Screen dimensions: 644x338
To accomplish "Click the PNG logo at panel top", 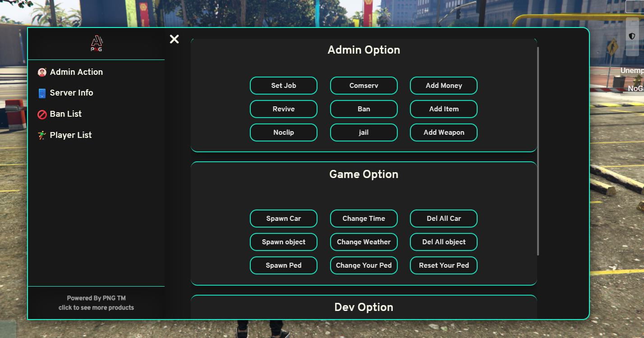I will [x=97, y=44].
